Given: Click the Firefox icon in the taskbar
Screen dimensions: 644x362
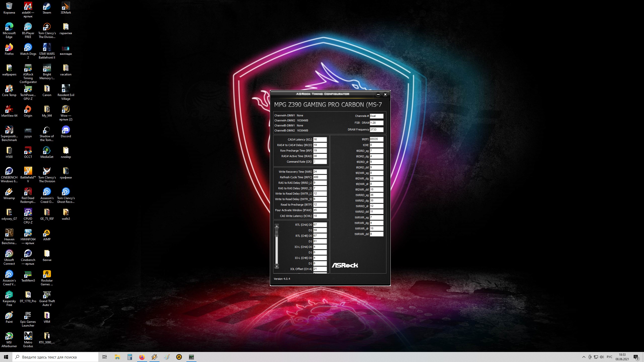Looking at the screenshot, I should point(142,357).
